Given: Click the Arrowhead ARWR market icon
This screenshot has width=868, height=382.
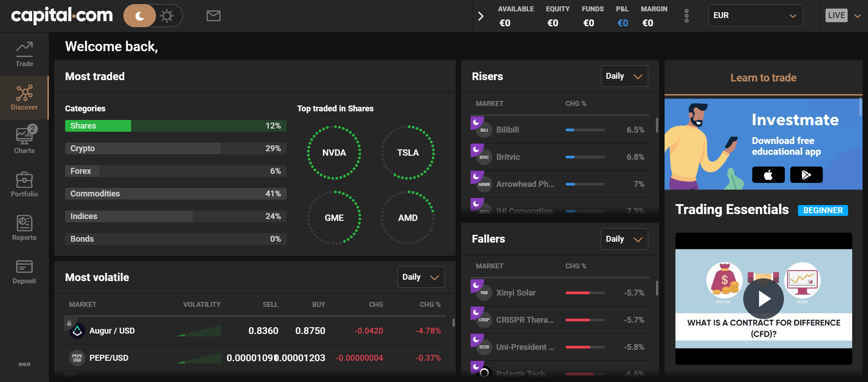Looking at the screenshot, I should (484, 184).
